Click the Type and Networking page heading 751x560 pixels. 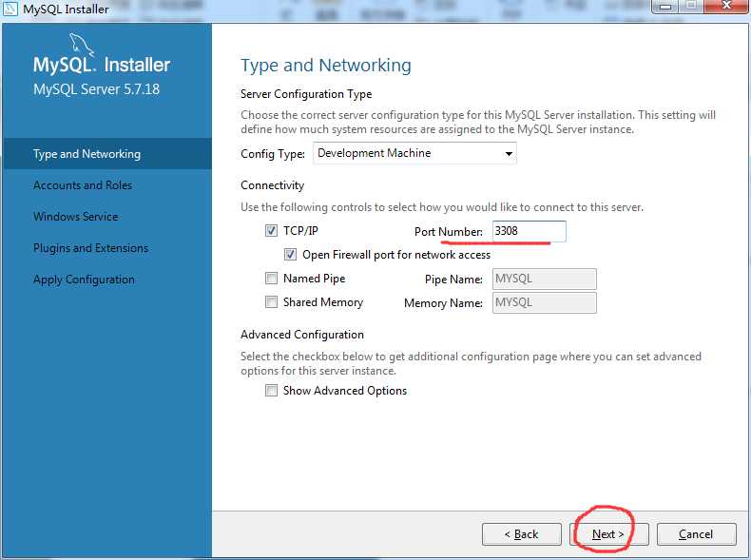pyautogui.click(x=326, y=66)
